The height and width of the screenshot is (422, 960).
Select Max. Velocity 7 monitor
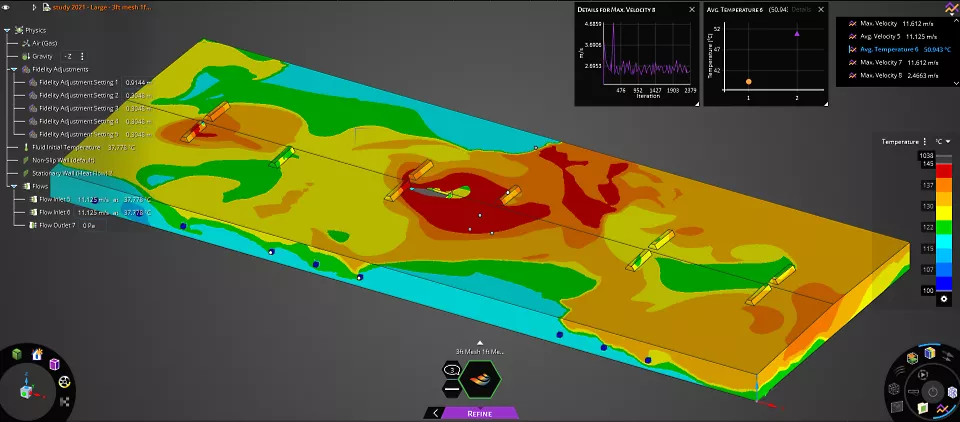coord(893,62)
